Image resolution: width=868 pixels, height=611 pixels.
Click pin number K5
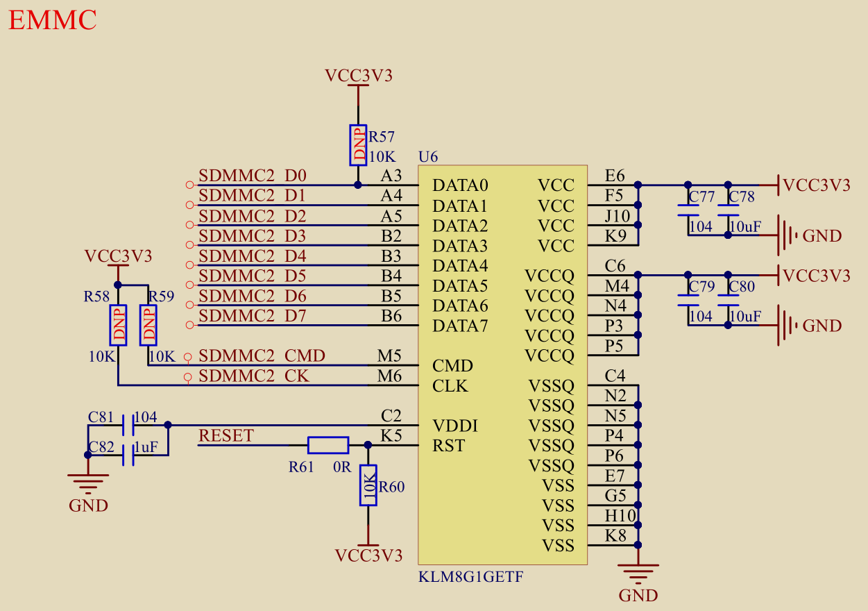[391, 436]
